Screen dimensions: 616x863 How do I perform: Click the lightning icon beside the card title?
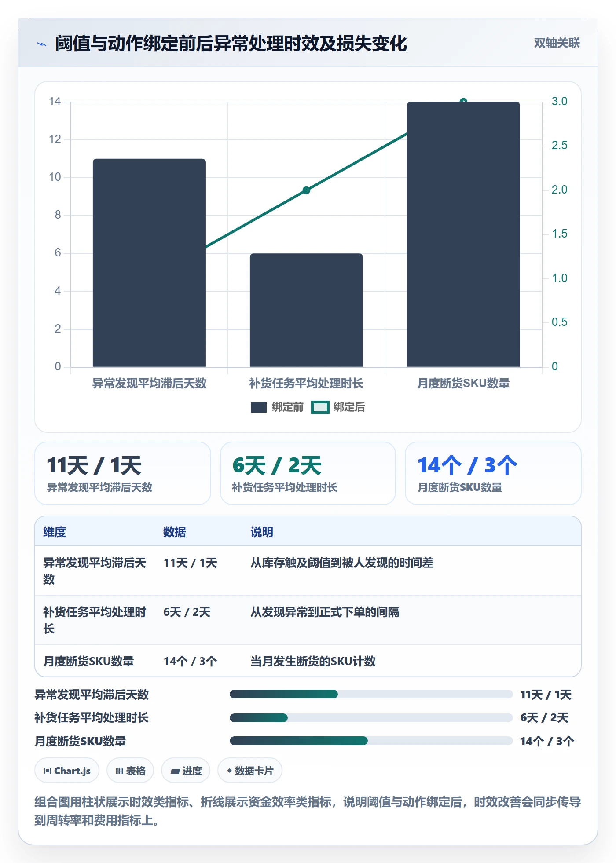tap(42, 44)
